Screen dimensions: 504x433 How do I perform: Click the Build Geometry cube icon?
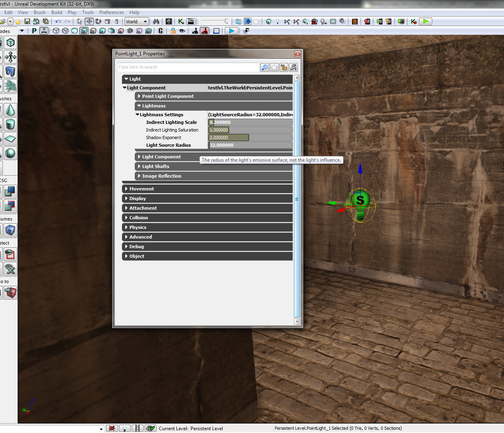[x=269, y=22]
